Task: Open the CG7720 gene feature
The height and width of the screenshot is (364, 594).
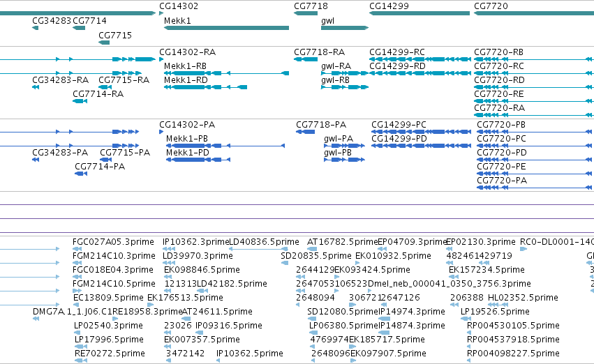Action: (534, 13)
